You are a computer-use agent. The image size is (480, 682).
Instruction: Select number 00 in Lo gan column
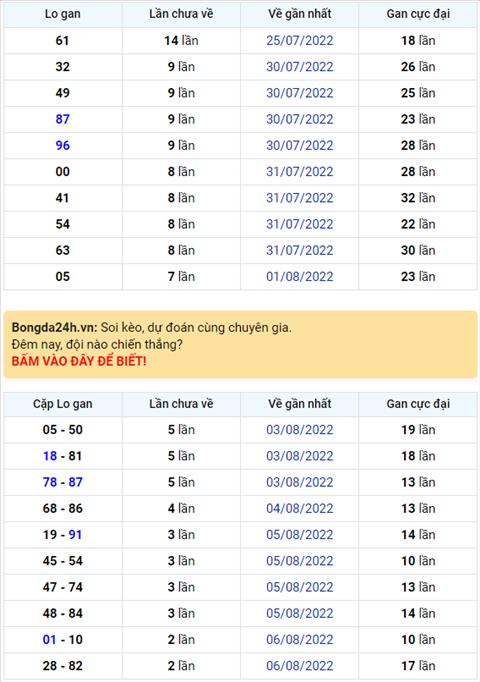pos(63,172)
